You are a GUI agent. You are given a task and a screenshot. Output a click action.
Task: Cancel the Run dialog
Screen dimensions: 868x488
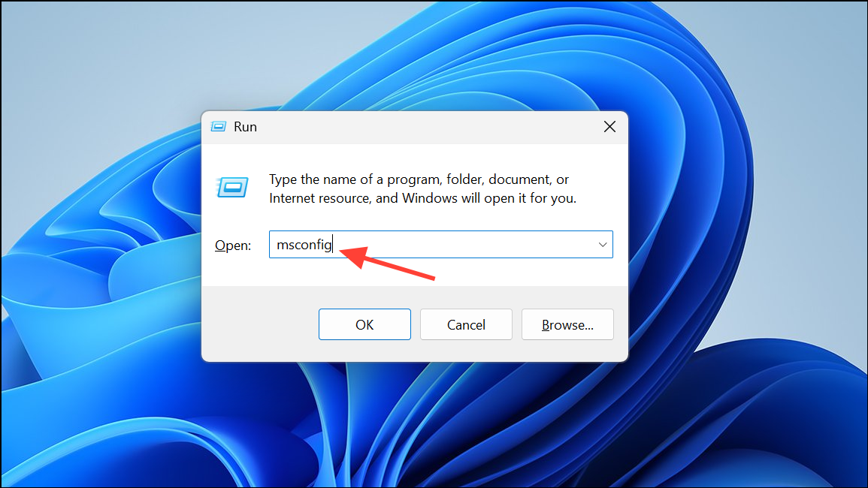click(466, 324)
